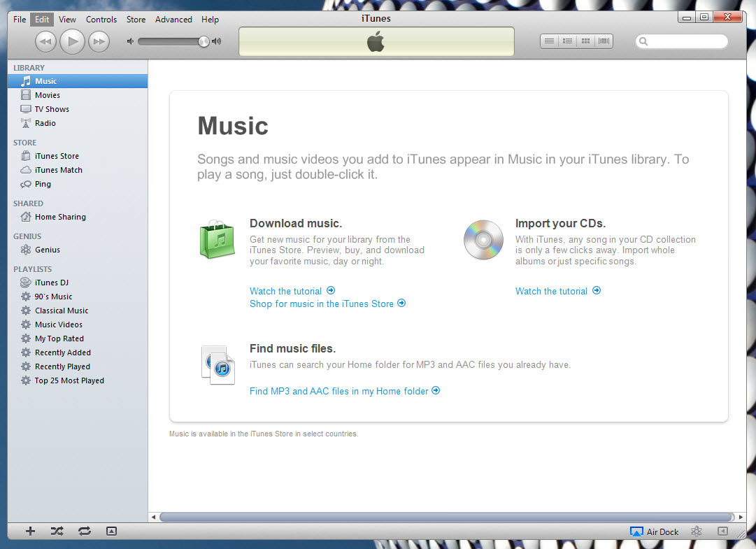Click Shop for music in the iTunes Store
Screen dimensions: 756x549
[327, 304]
